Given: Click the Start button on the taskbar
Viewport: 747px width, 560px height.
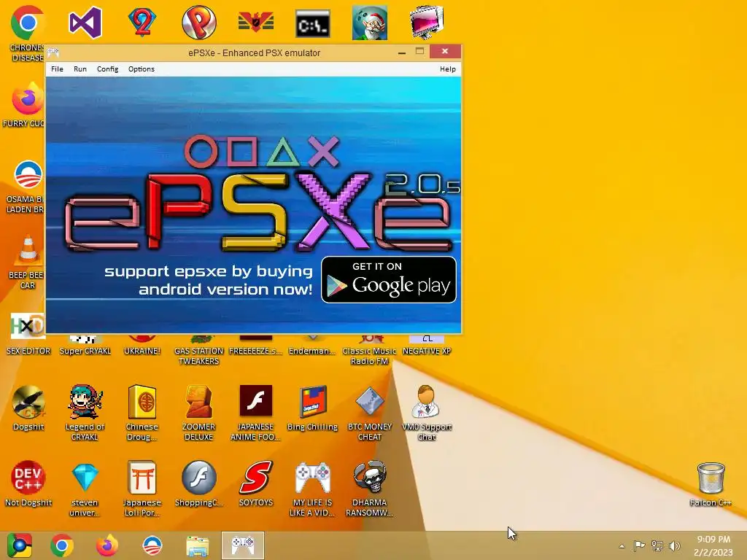Looking at the screenshot, I should pyautogui.click(x=20, y=545).
